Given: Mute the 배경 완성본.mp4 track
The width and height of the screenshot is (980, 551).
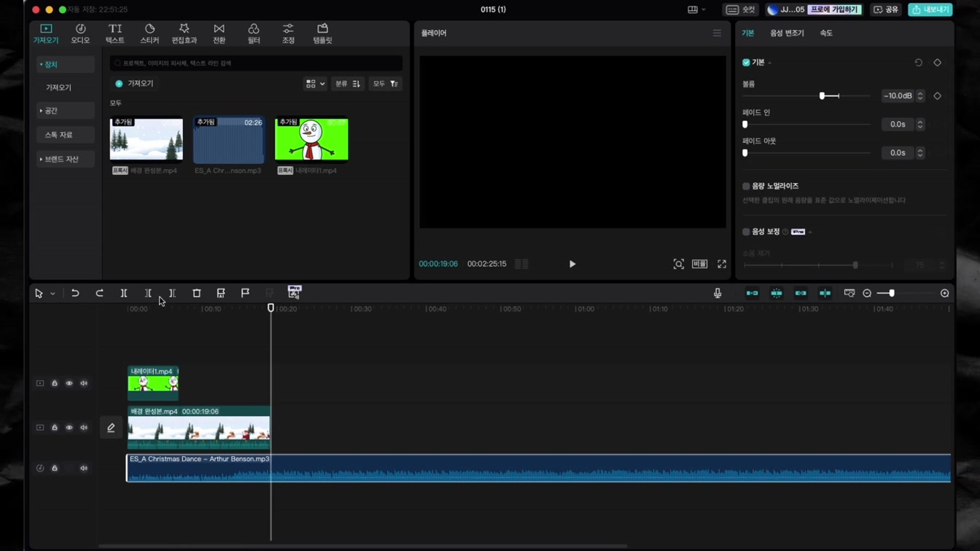Looking at the screenshot, I should pyautogui.click(x=84, y=428).
